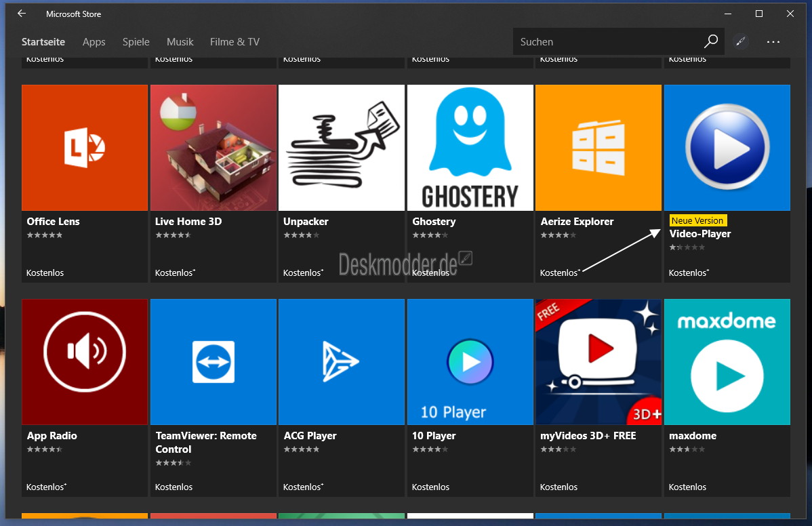Select the myVideos 3D+ FREE icon

(598, 362)
